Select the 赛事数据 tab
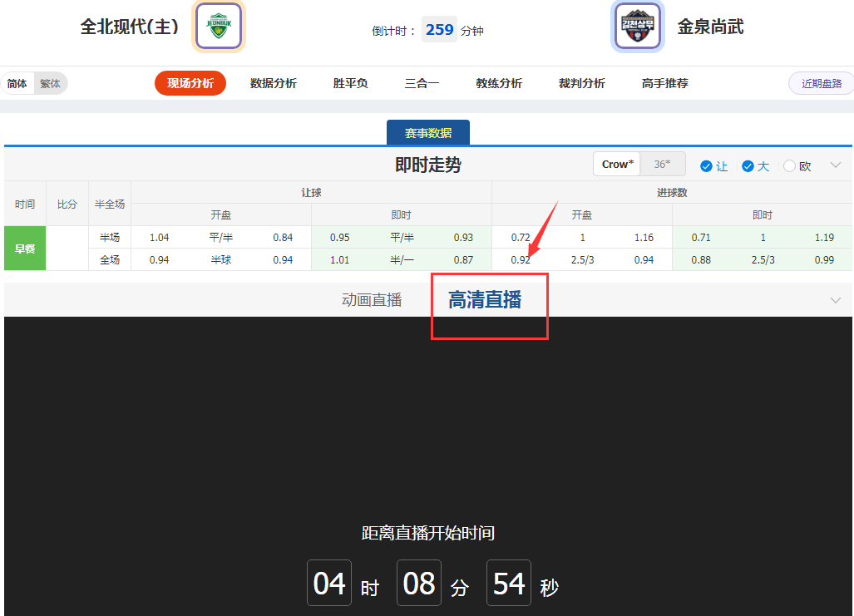 point(428,133)
